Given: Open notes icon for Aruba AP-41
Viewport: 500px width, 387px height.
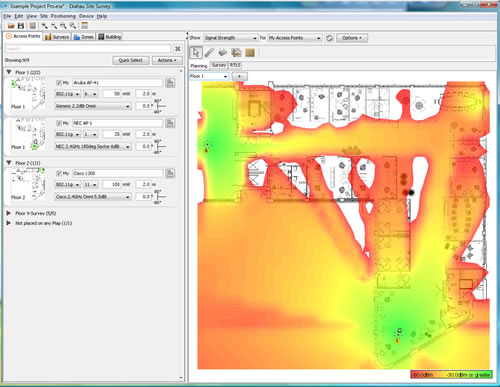Looking at the screenshot, I should coord(170,83).
